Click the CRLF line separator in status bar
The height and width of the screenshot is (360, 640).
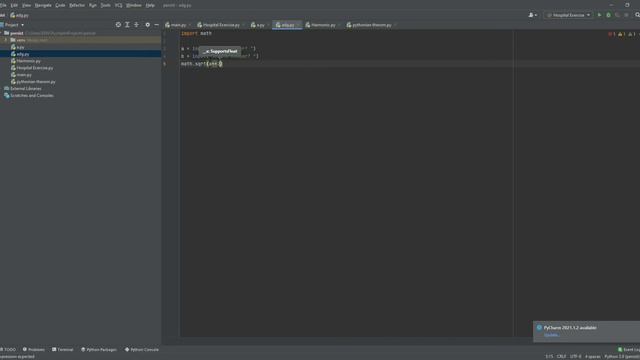[x=561, y=356]
